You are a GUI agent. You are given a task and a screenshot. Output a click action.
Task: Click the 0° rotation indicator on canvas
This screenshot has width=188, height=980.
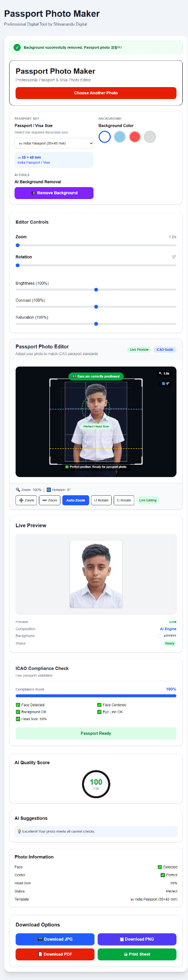(165, 383)
